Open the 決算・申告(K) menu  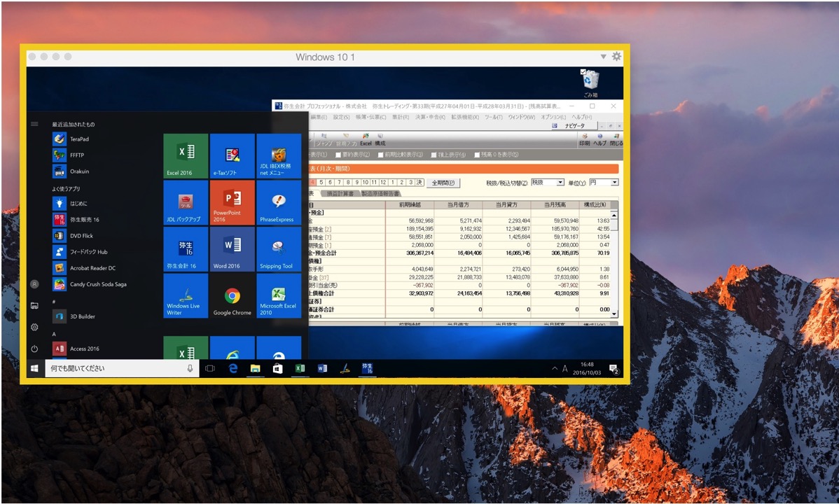click(430, 117)
